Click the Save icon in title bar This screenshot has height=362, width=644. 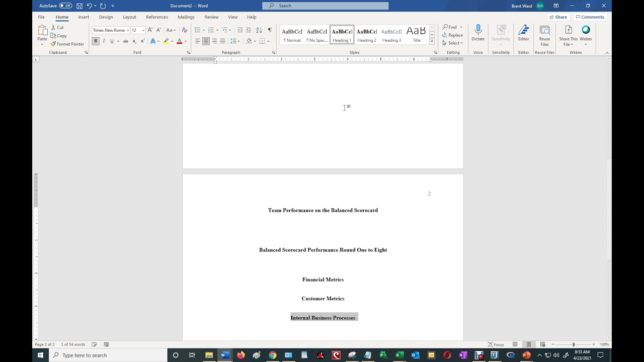point(79,6)
